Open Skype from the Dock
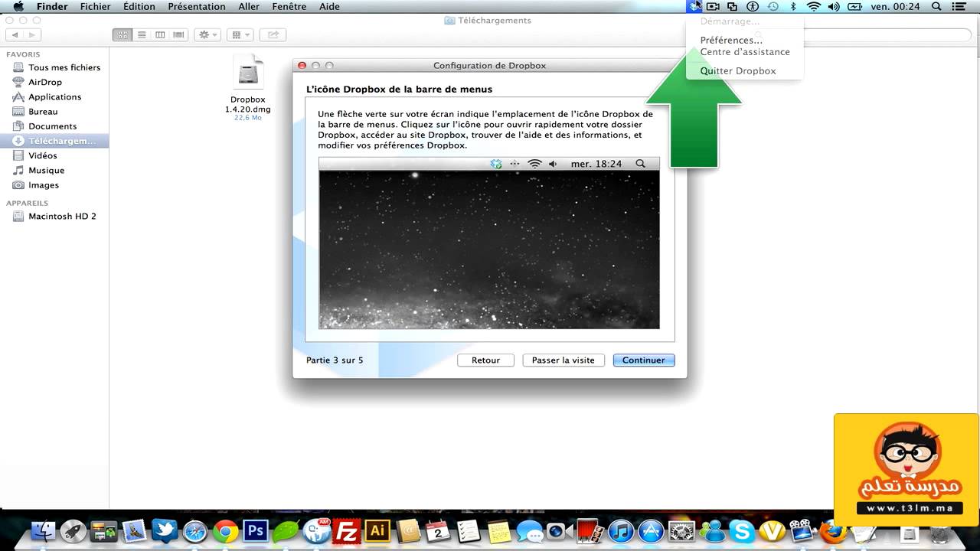 (x=741, y=530)
